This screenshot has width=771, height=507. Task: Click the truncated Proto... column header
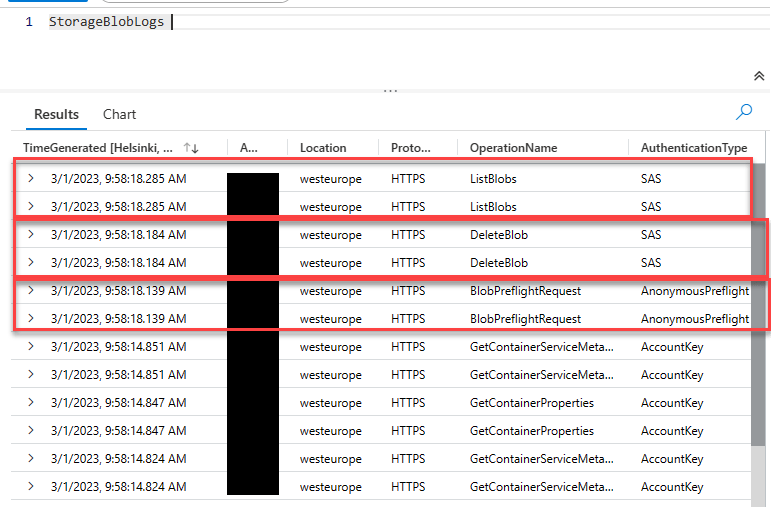[411, 148]
